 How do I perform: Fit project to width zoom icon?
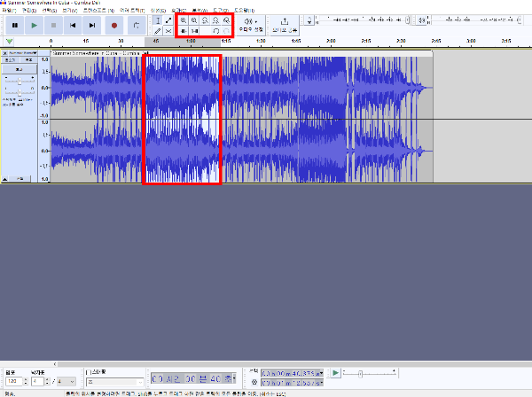(x=215, y=20)
